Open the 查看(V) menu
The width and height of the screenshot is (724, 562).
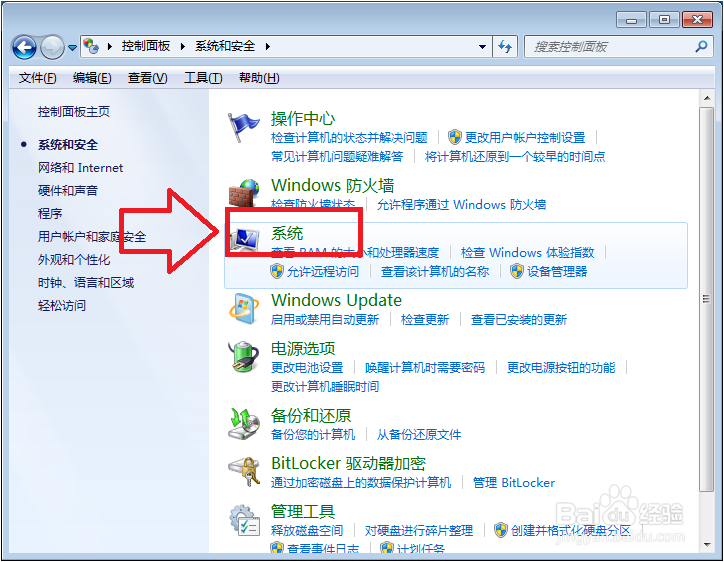click(x=147, y=78)
